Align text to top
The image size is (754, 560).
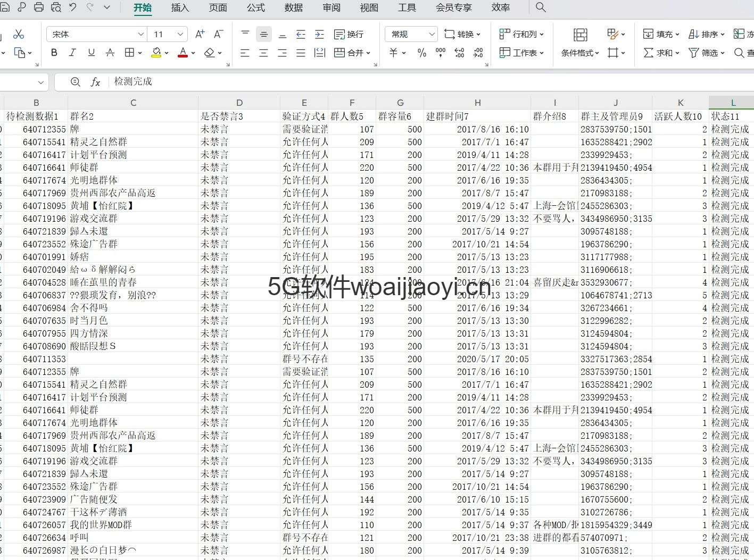(245, 34)
